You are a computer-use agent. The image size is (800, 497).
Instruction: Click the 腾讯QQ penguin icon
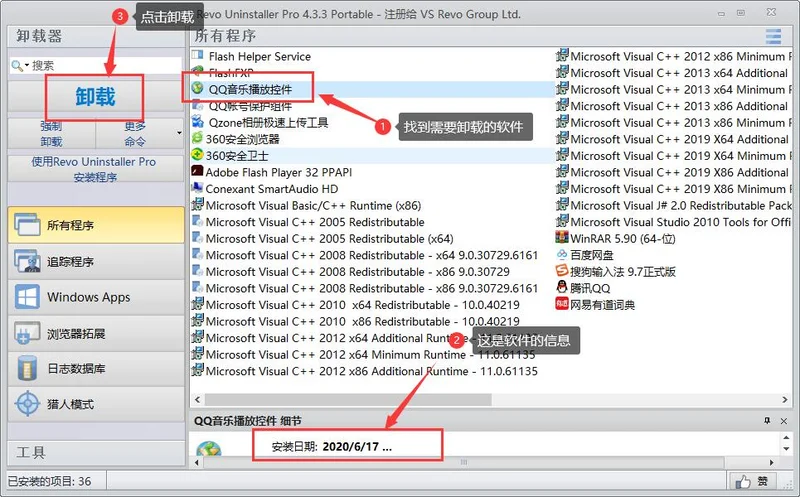(562, 287)
